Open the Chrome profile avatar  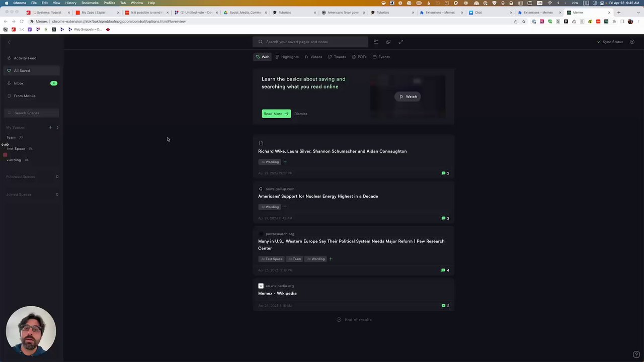click(630, 22)
